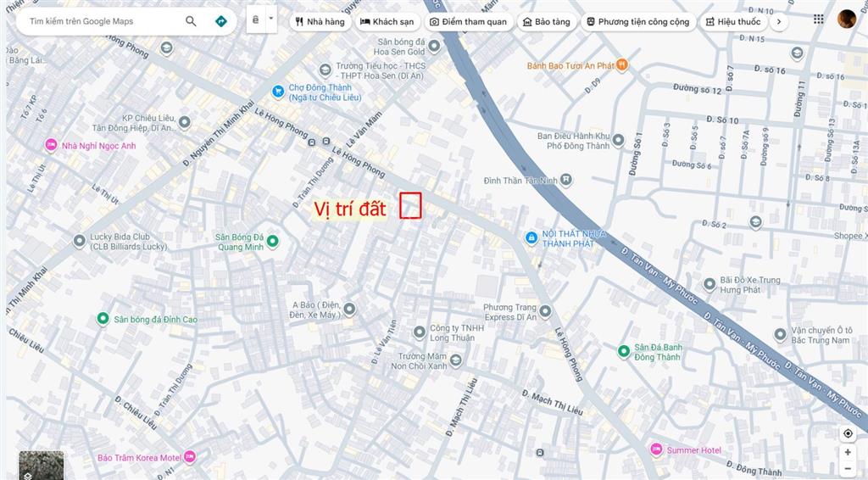The width and height of the screenshot is (868, 480).
Task: Select the transit mode icon button
Action: (x=255, y=20)
